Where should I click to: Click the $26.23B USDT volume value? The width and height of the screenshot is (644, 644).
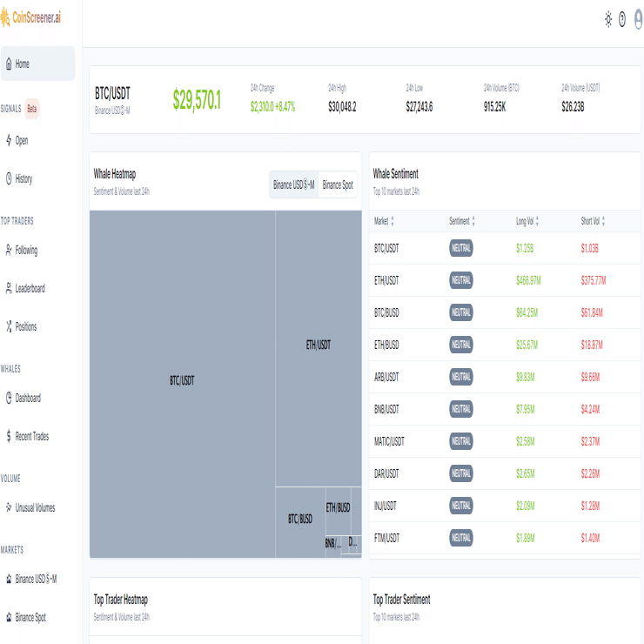[573, 107]
